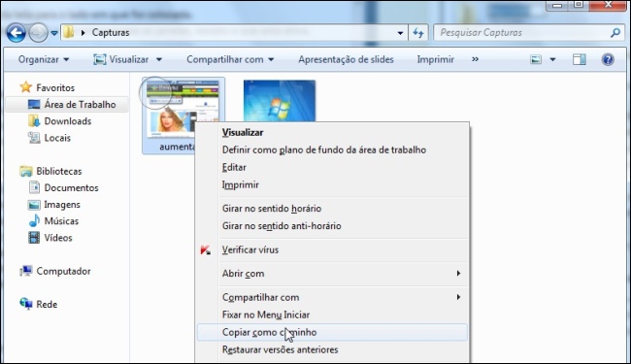Image resolution: width=631 pixels, height=364 pixels.
Task: Click the Forward navigation arrow button
Action: 38,33
